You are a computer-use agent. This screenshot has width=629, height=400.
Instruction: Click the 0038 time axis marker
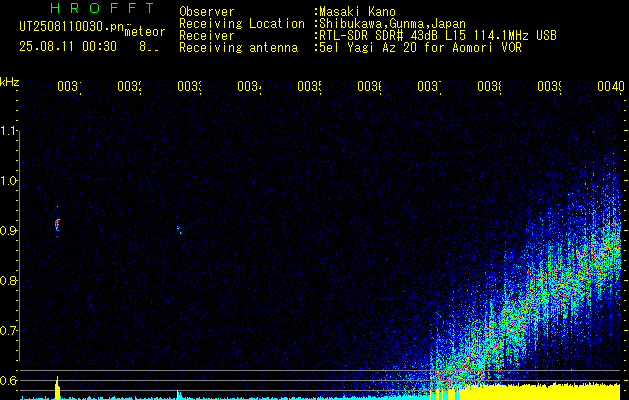coord(489,86)
